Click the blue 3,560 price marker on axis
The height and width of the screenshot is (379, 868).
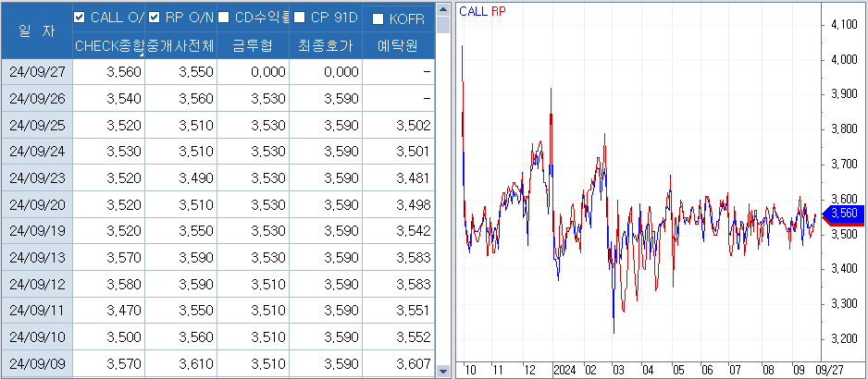coord(843,214)
